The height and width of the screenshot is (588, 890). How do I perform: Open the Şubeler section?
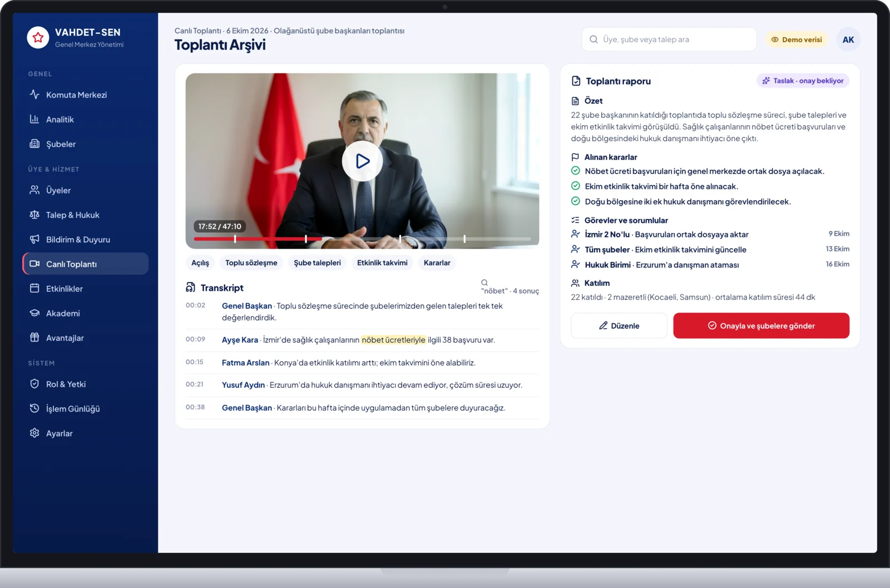click(86, 144)
